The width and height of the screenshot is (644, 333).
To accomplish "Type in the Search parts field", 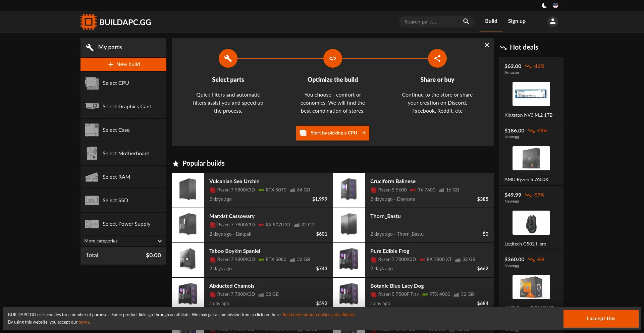I will tap(431, 22).
